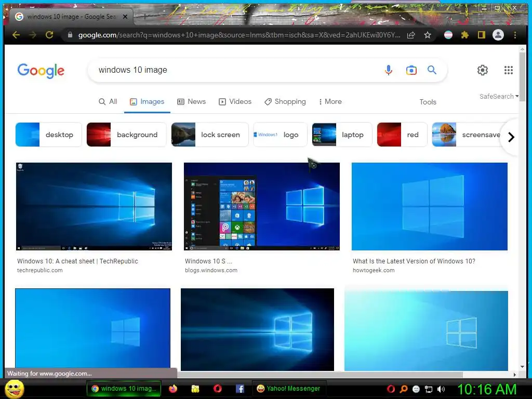The height and width of the screenshot is (399, 532).
Task: Go back with the browser back arrow
Action: click(16, 35)
